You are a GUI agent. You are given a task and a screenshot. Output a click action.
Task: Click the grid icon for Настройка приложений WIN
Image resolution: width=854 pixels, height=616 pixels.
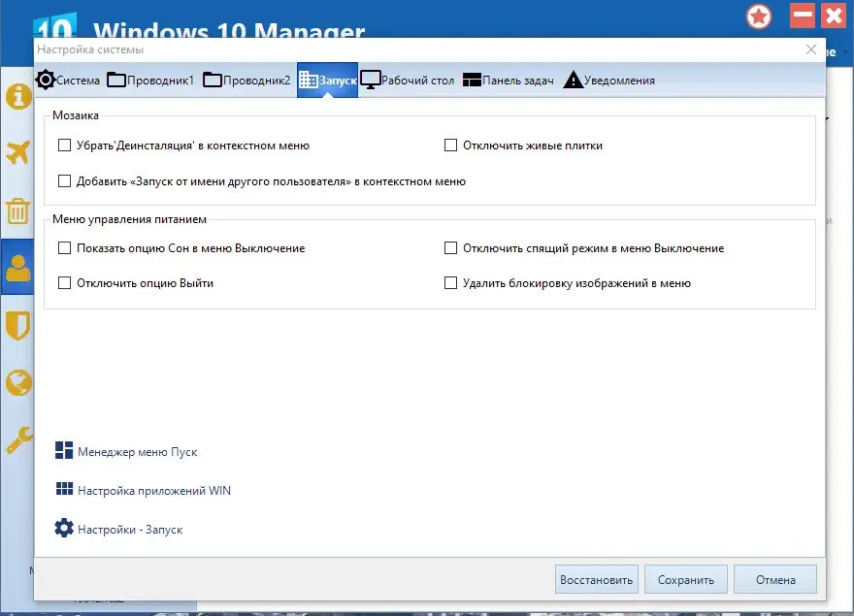tap(64, 489)
